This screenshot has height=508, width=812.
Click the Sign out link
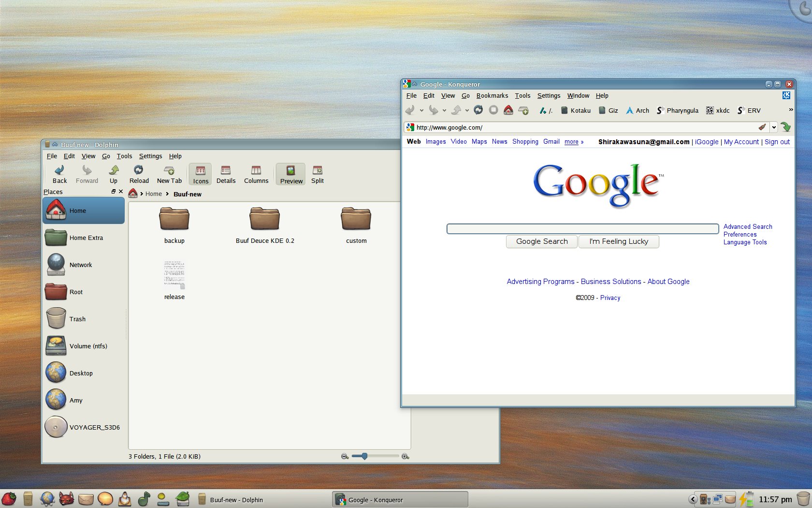777,142
